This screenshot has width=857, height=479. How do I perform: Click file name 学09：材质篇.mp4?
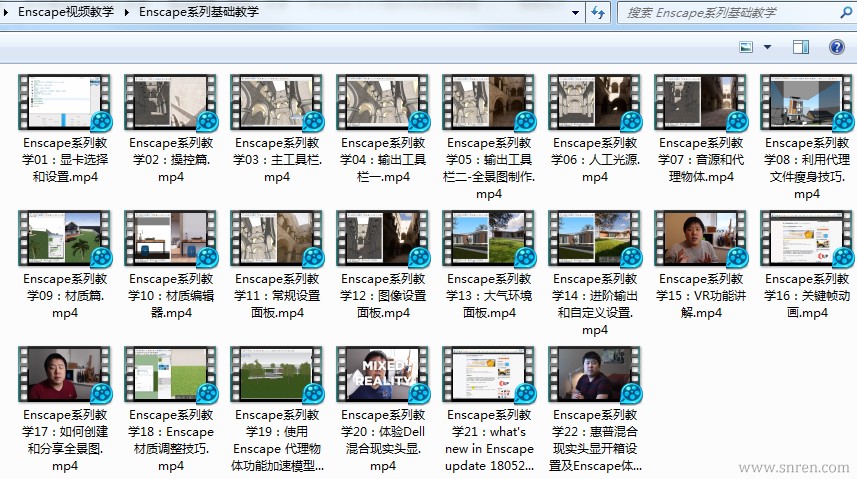point(65,296)
